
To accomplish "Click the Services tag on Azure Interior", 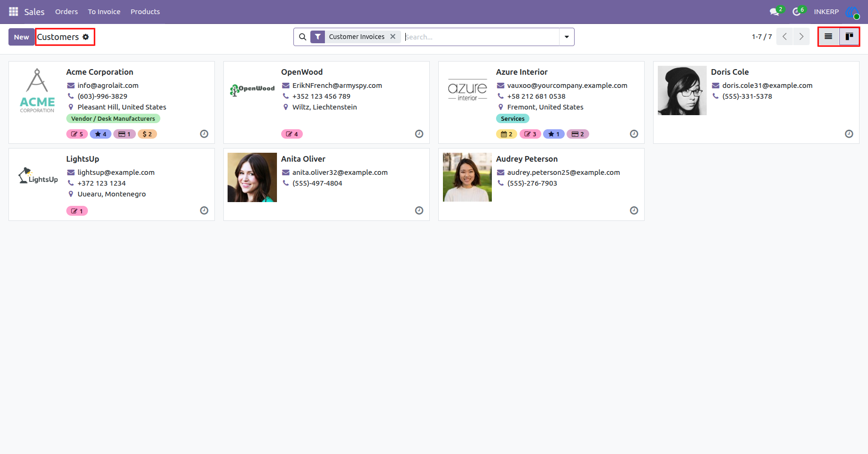I will point(513,118).
